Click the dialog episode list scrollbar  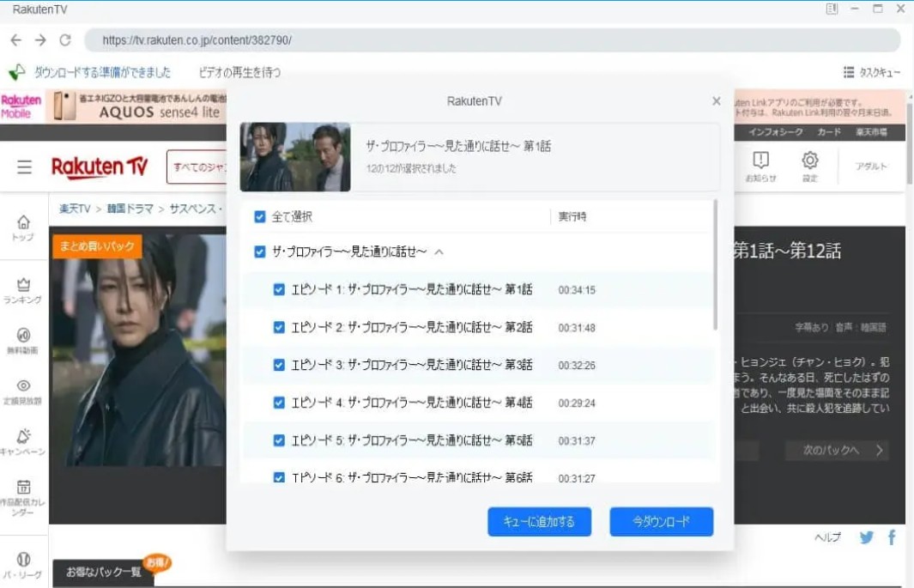(x=715, y=265)
